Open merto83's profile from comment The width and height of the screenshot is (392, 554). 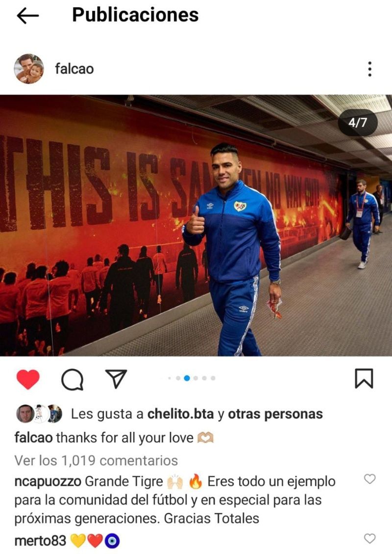(x=40, y=541)
